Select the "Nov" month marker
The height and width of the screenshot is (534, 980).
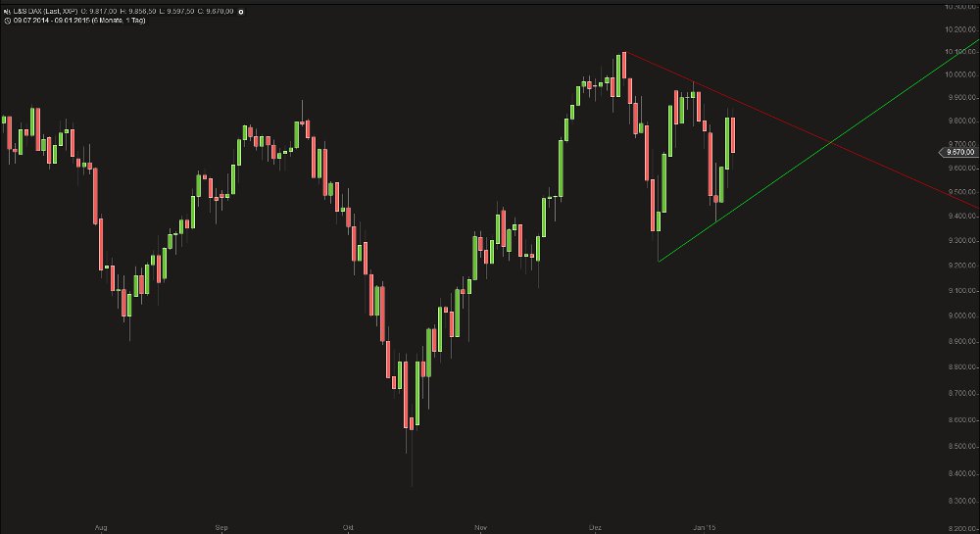pyautogui.click(x=480, y=527)
